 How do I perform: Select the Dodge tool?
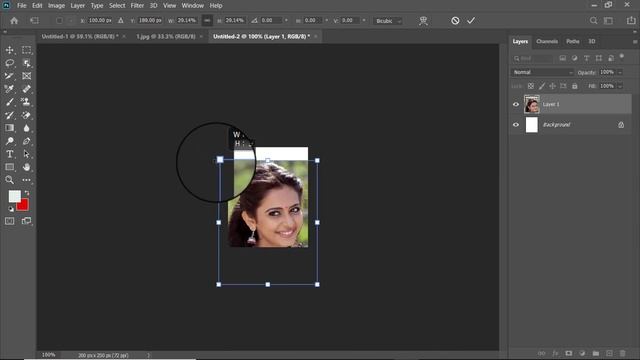[x=9, y=141]
